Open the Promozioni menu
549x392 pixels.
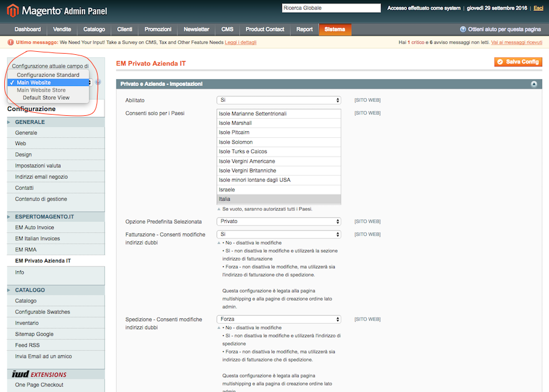click(158, 29)
